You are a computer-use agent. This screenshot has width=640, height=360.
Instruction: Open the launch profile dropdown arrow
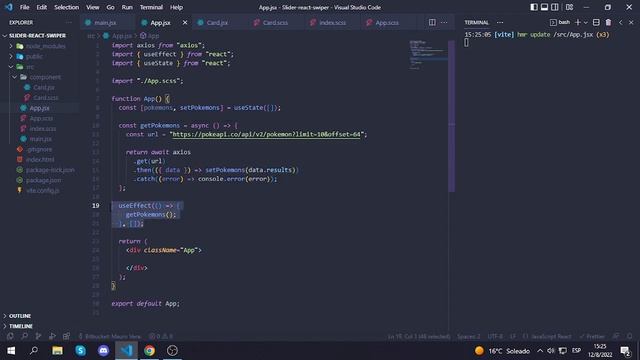pyautogui.click(x=585, y=22)
